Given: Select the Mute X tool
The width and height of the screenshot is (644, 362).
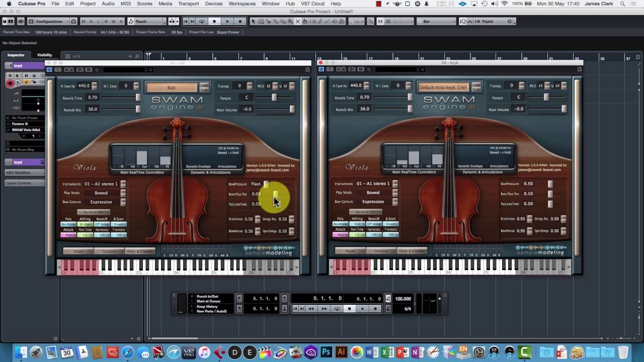Looking at the screenshot, I should click(298, 22).
